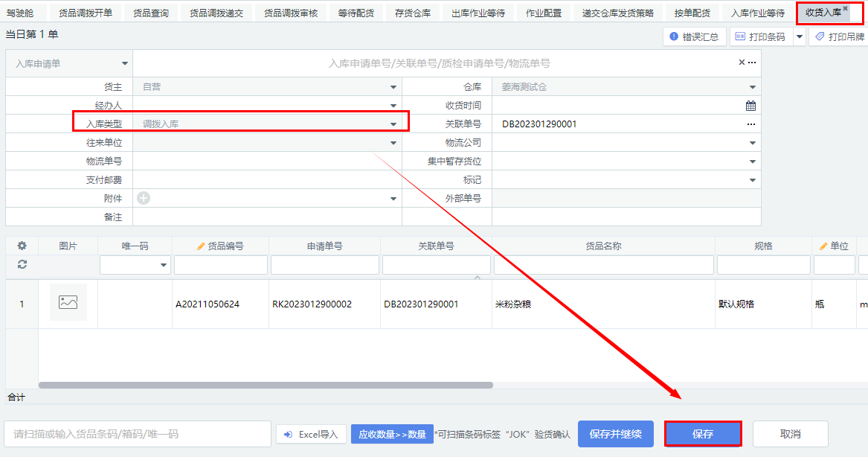Switch to the 驾驶舱 tab
Screen dimensions: 868x457
pos(20,13)
